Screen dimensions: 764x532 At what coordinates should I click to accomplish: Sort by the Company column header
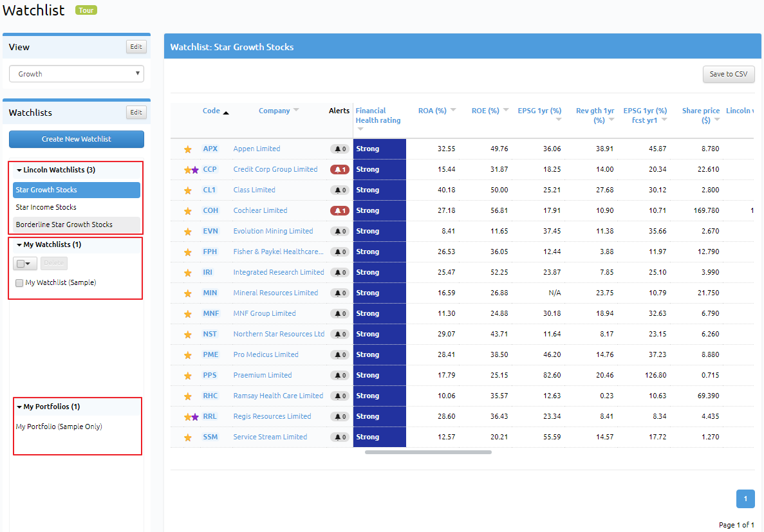(279, 111)
